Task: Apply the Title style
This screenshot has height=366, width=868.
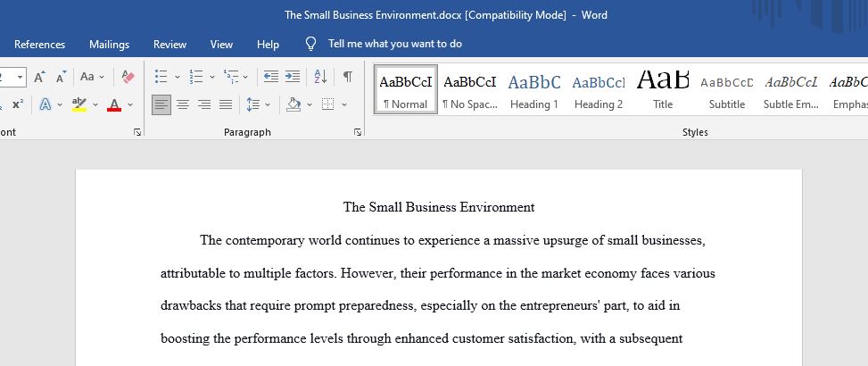Action: click(663, 89)
